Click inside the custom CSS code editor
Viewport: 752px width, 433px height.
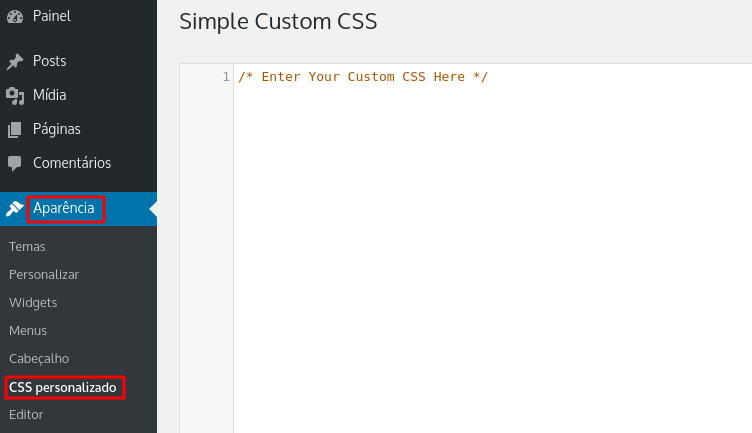(493, 248)
